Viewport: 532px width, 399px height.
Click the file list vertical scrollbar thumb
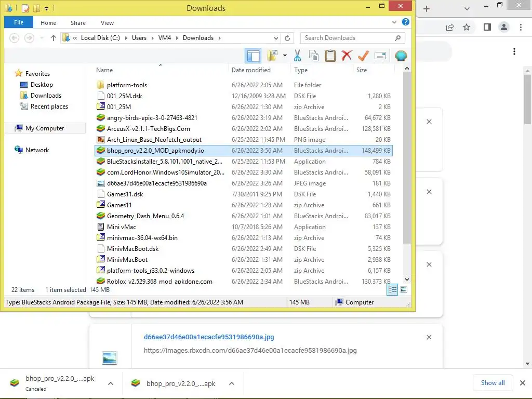[x=407, y=158]
